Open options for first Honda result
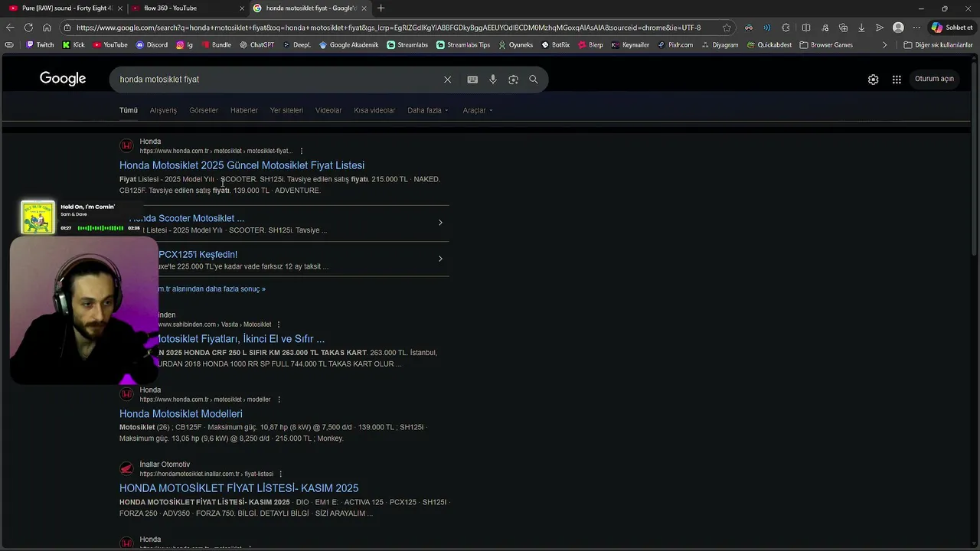 pyautogui.click(x=302, y=151)
